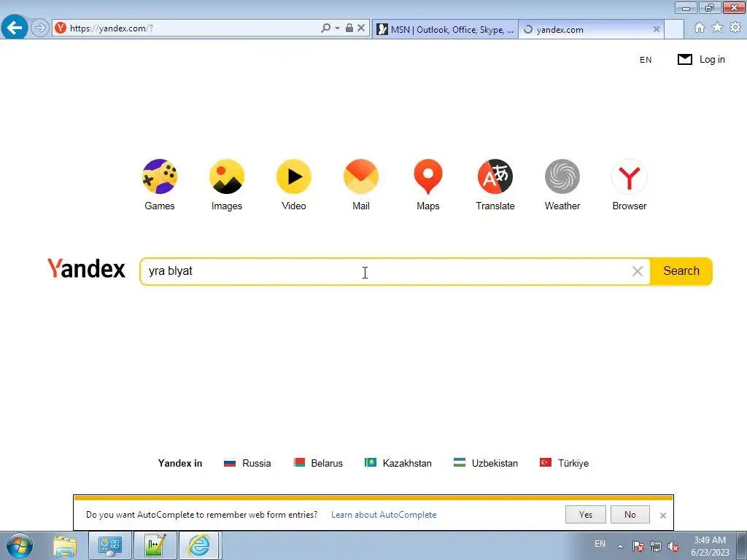Open Internet Explorer taskbar icon
This screenshot has width=747, height=560.
coord(199,545)
